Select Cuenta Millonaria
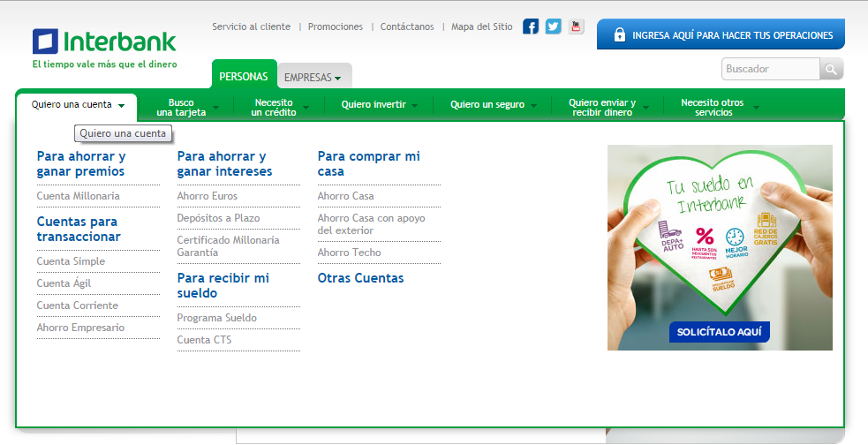The width and height of the screenshot is (868, 445). pos(78,196)
